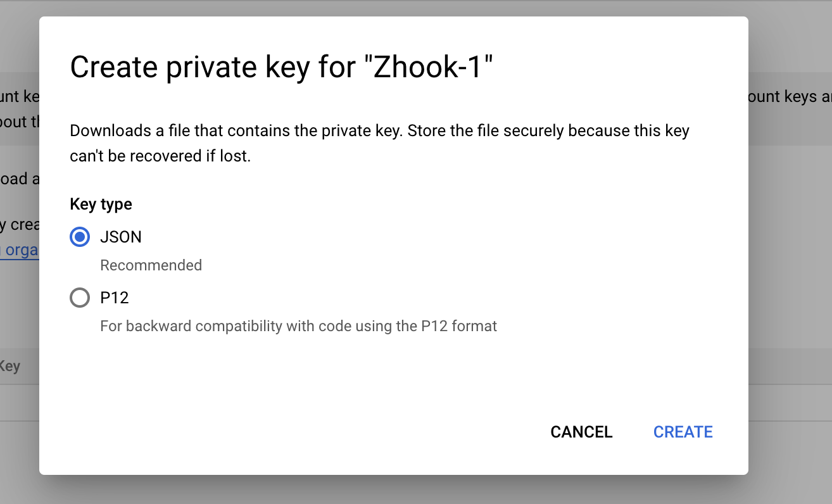The image size is (832, 504).
Task: Select the JSON key type radio button
Action: tap(80, 237)
